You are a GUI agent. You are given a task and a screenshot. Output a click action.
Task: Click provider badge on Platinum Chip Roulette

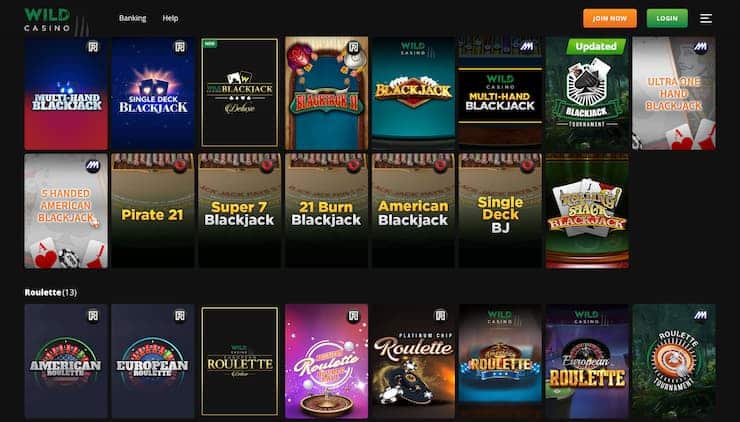[x=440, y=315]
